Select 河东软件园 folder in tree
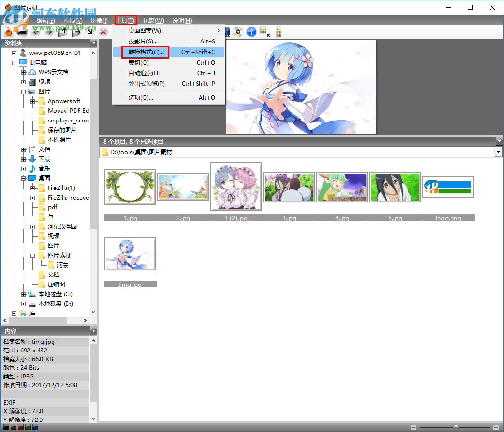The height and width of the screenshot is (432, 504). point(62,227)
